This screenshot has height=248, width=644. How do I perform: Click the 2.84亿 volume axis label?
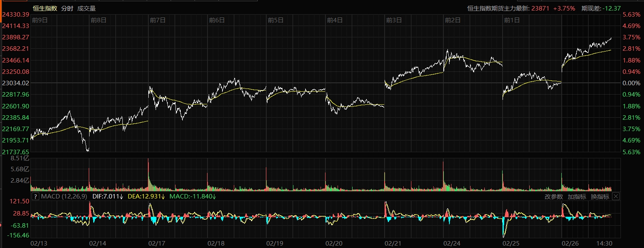[x=20, y=181]
